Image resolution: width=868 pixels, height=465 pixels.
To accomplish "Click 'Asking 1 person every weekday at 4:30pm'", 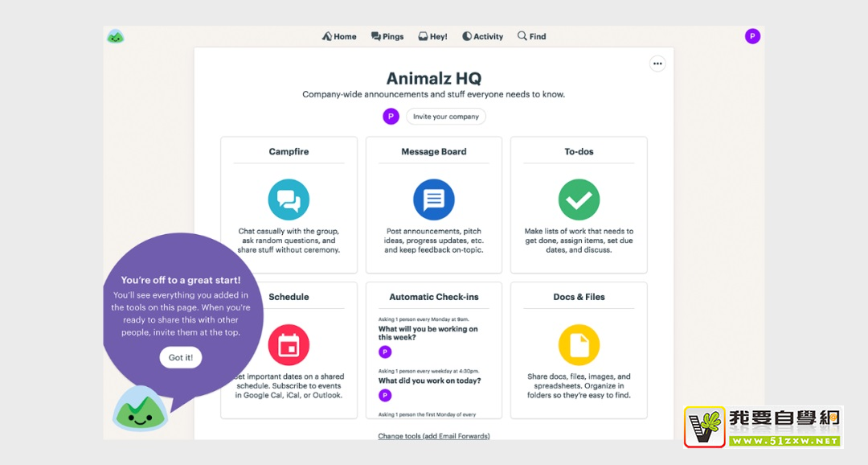I will 428,372.
